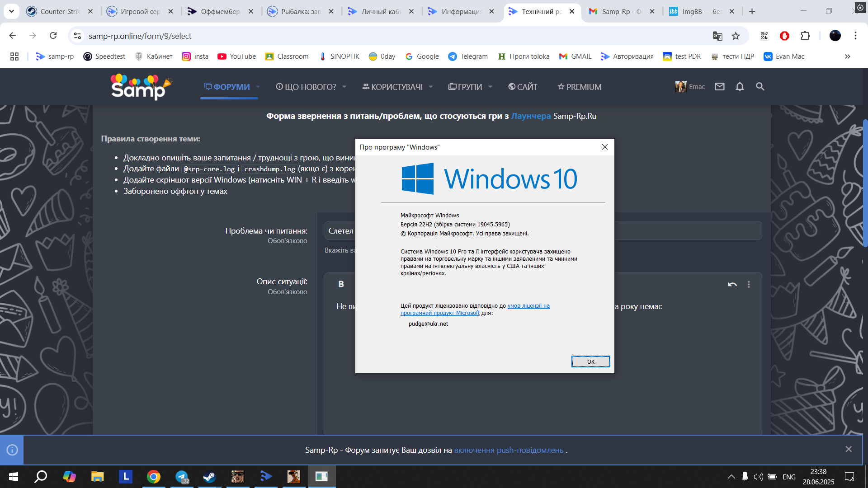Click the включення push-повідомлень link
The height and width of the screenshot is (488, 868).
[x=509, y=450]
